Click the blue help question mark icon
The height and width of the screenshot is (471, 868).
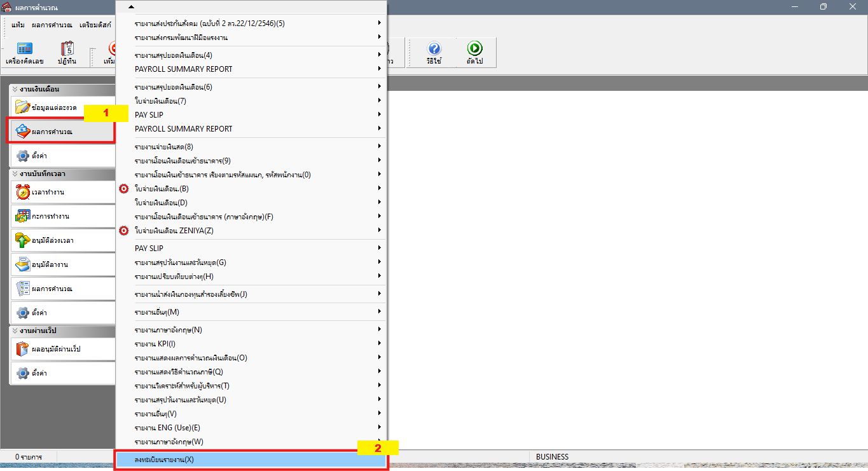[434, 53]
